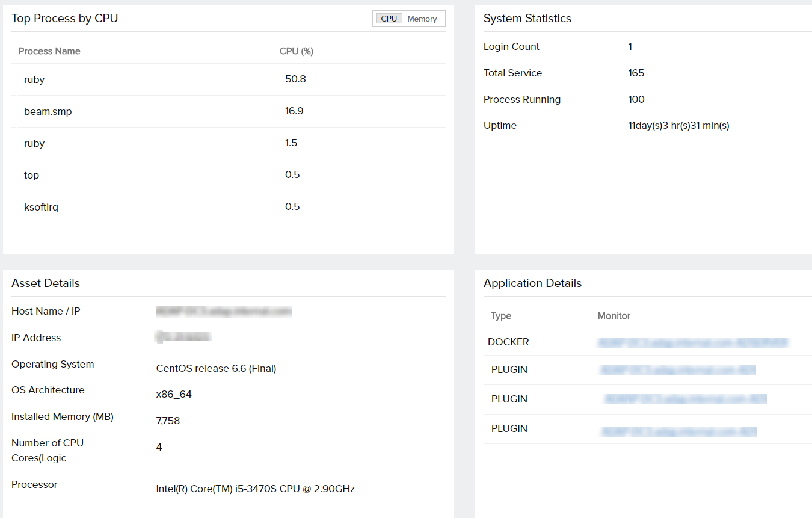Switch the Top Process view to Memory

pos(422,19)
